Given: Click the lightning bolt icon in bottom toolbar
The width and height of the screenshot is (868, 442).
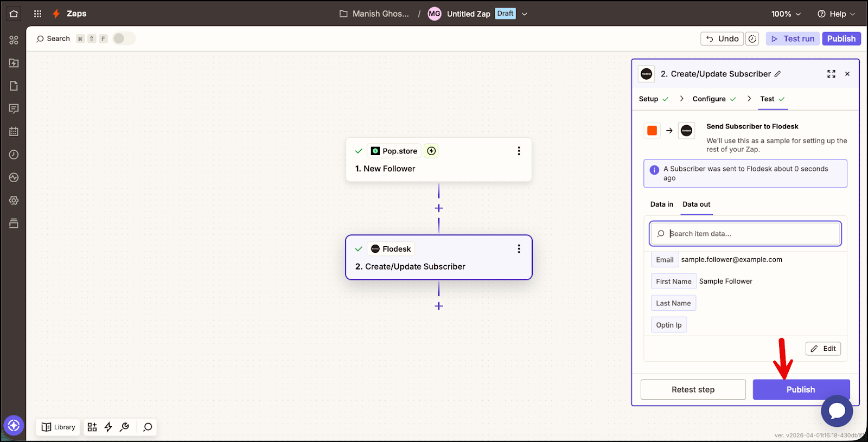Looking at the screenshot, I should (x=108, y=427).
